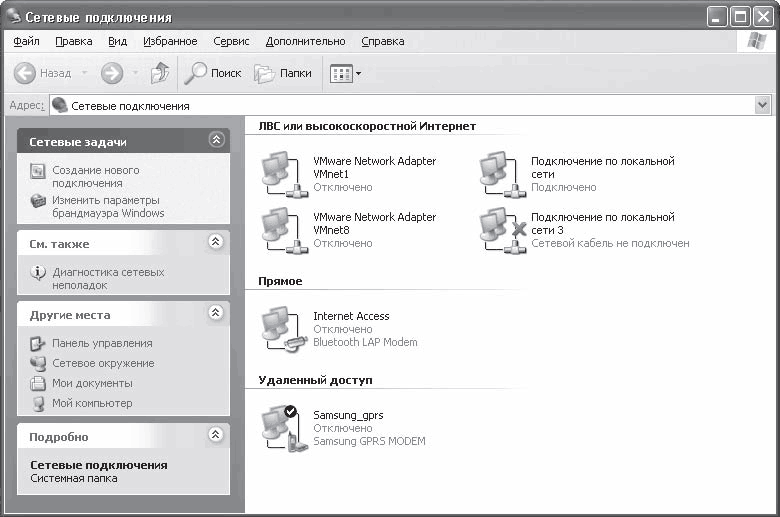Open Диагностика сетевых неполадок link
The width and height of the screenshot is (780, 517).
(x=108, y=279)
